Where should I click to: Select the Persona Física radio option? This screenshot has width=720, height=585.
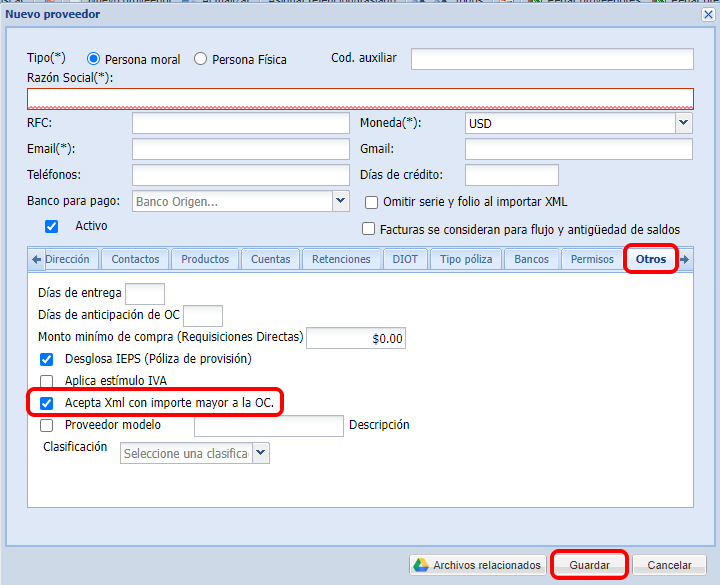point(201,59)
